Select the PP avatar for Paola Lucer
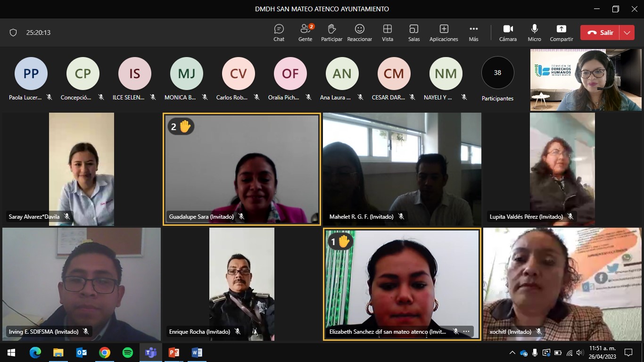 pos(31,74)
